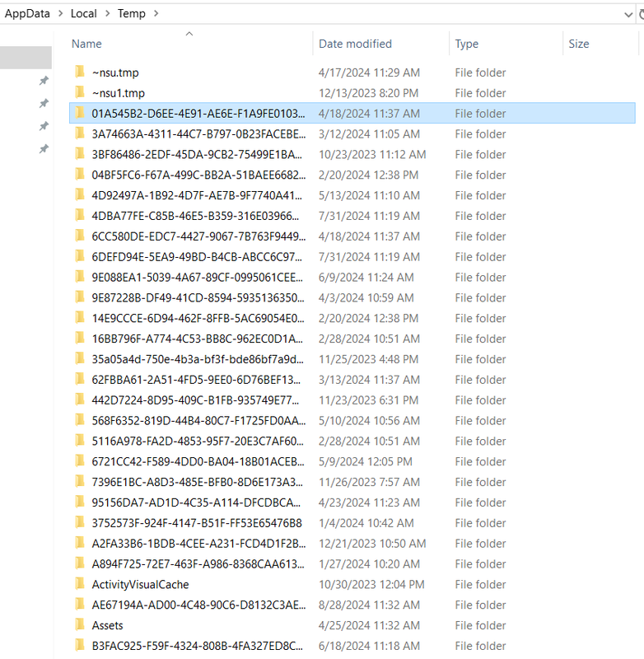Sort by Date modified column header

pos(356,44)
